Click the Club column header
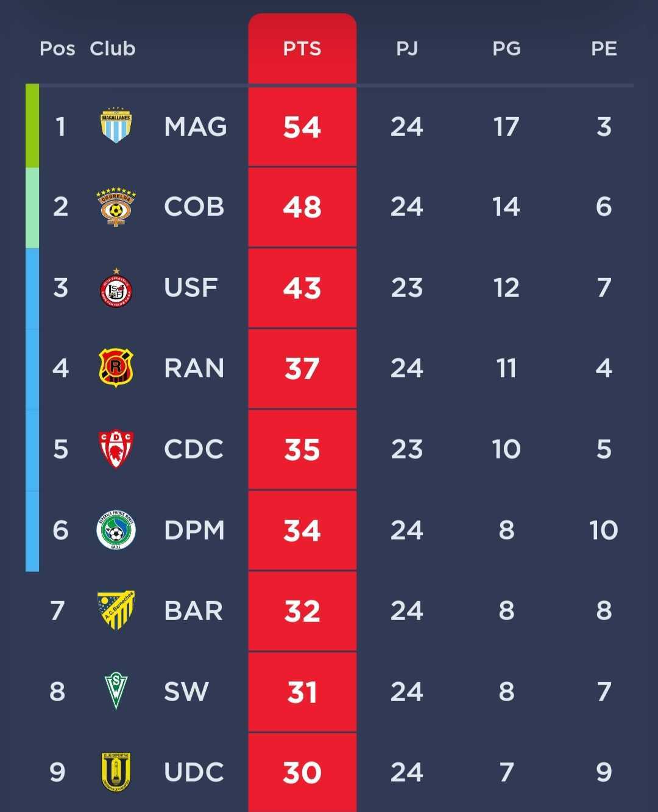The width and height of the screenshot is (658, 812). pyautogui.click(x=112, y=49)
